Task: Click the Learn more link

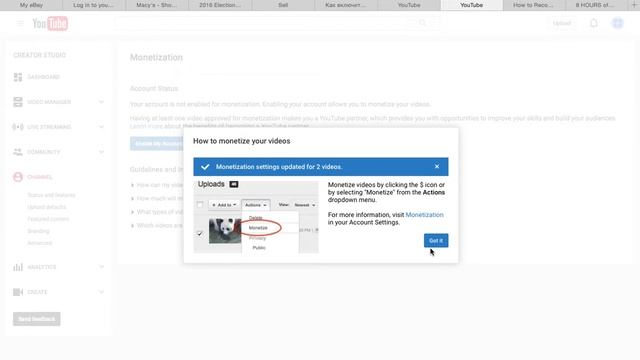Action: 146,127
